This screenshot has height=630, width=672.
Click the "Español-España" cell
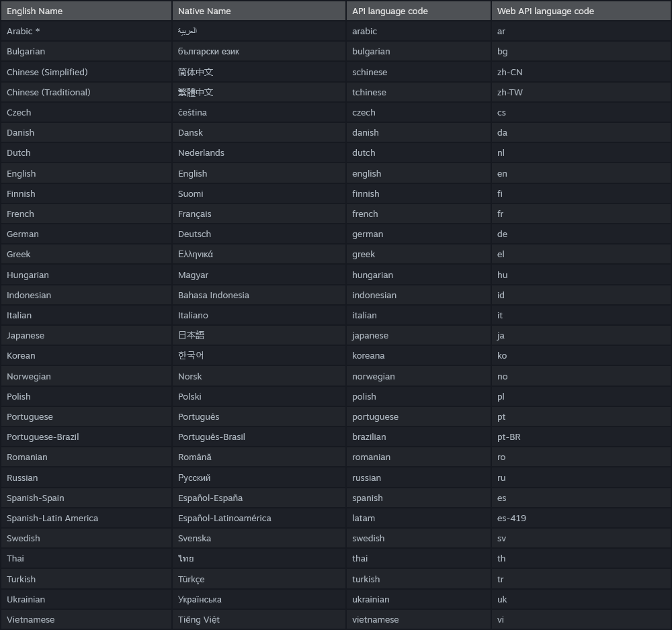(x=259, y=498)
